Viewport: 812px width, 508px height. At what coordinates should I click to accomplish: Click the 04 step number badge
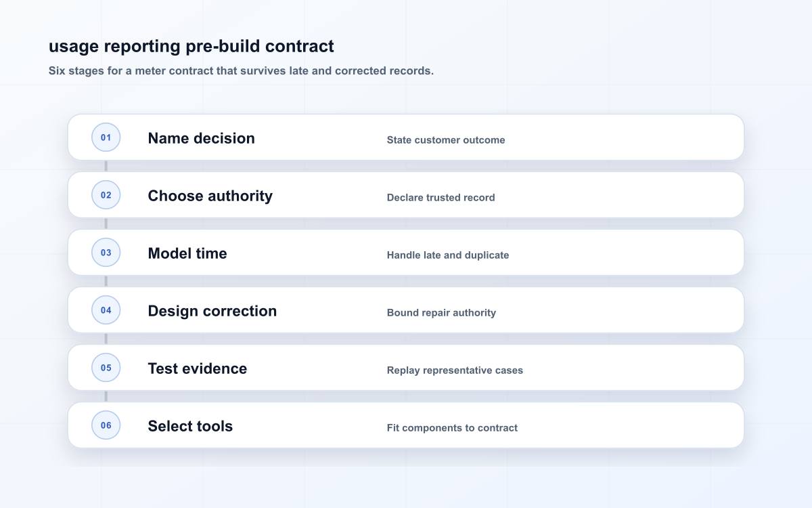click(106, 310)
